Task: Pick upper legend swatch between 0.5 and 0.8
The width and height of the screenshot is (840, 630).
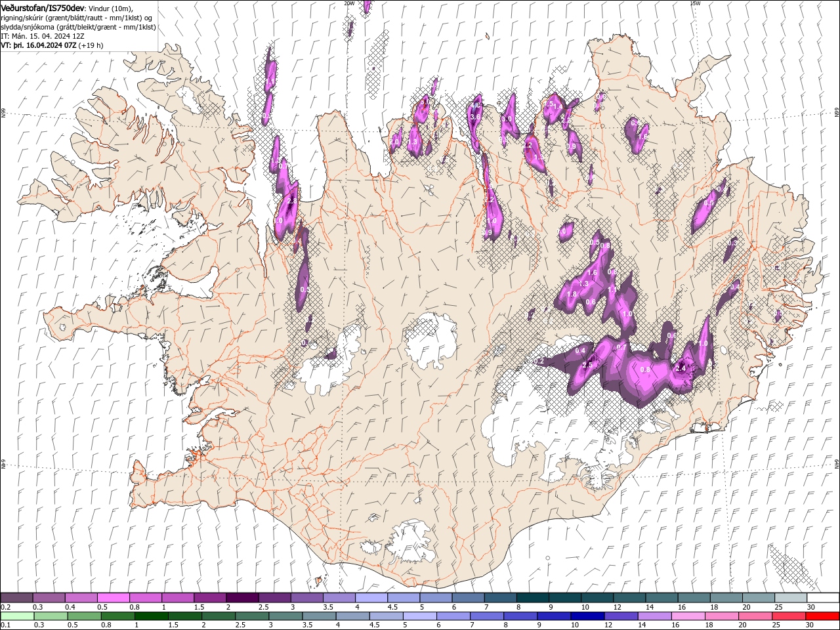Action: [114, 598]
